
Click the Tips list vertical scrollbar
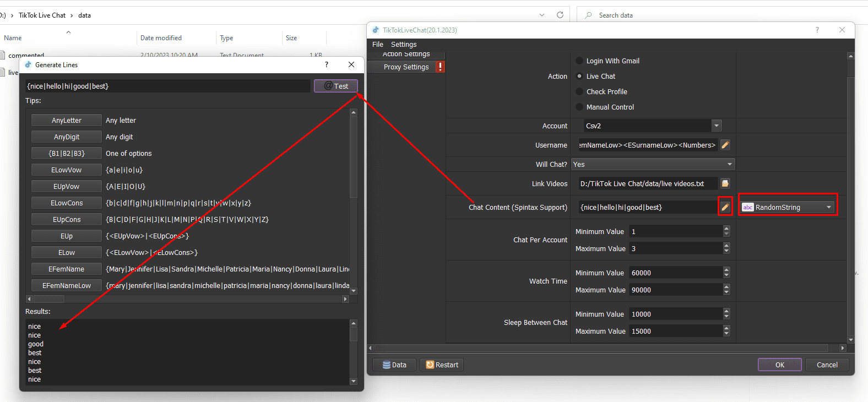[354, 202]
